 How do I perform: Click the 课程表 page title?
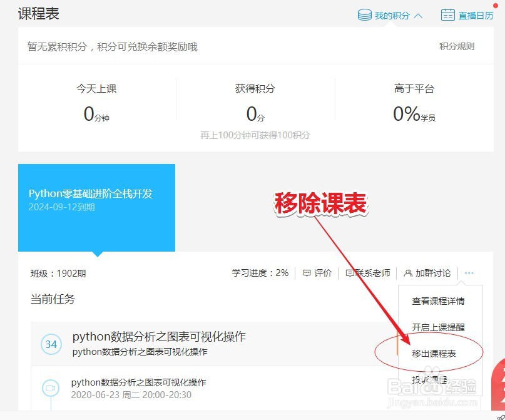[38, 13]
